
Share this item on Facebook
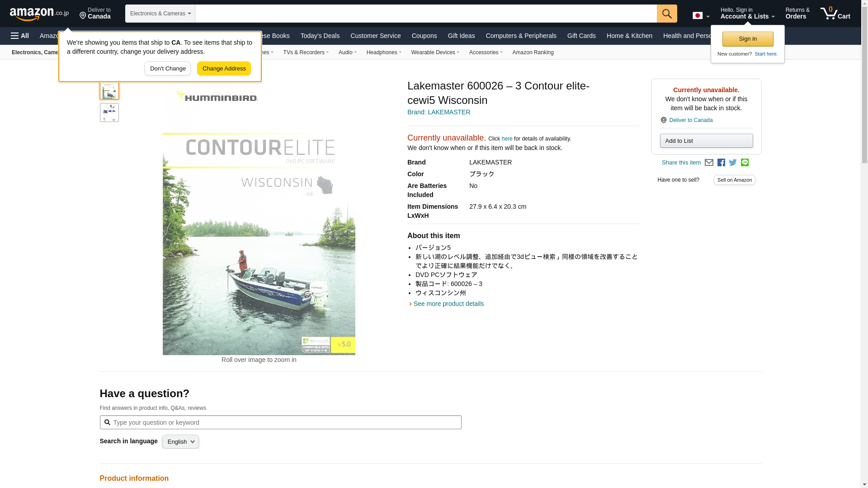click(x=721, y=163)
